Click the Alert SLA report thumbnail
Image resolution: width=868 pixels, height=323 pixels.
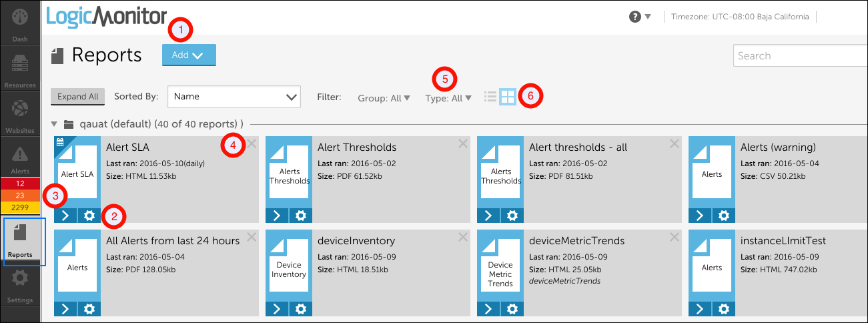point(77,174)
